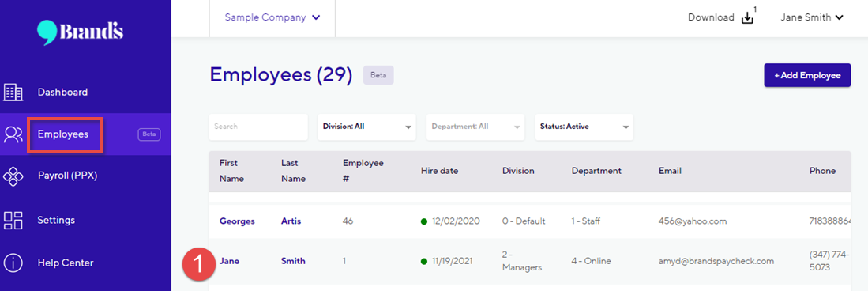The width and height of the screenshot is (868, 291).
Task: Click the Beta badge beside Employees heading
Action: [378, 75]
